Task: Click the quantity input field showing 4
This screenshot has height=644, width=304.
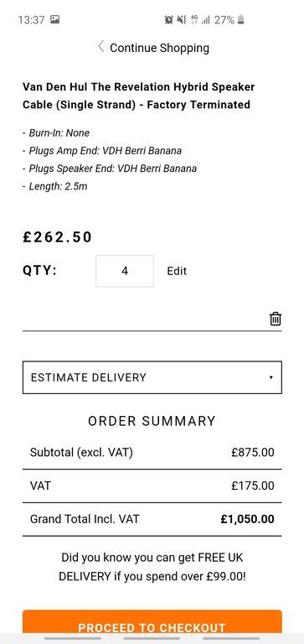Action: tap(125, 271)
